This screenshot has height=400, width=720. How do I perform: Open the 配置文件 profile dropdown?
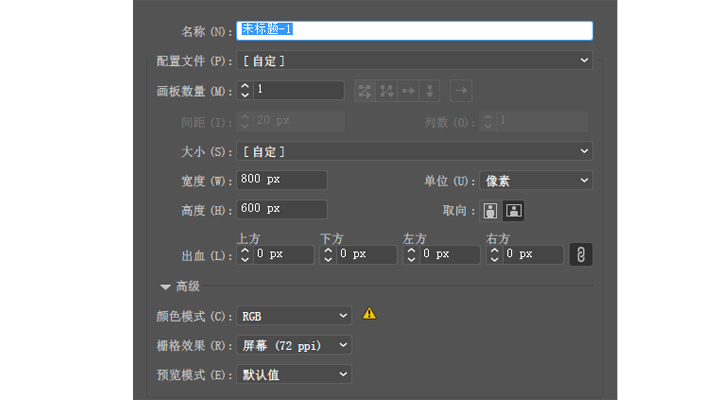pos(414,61)
